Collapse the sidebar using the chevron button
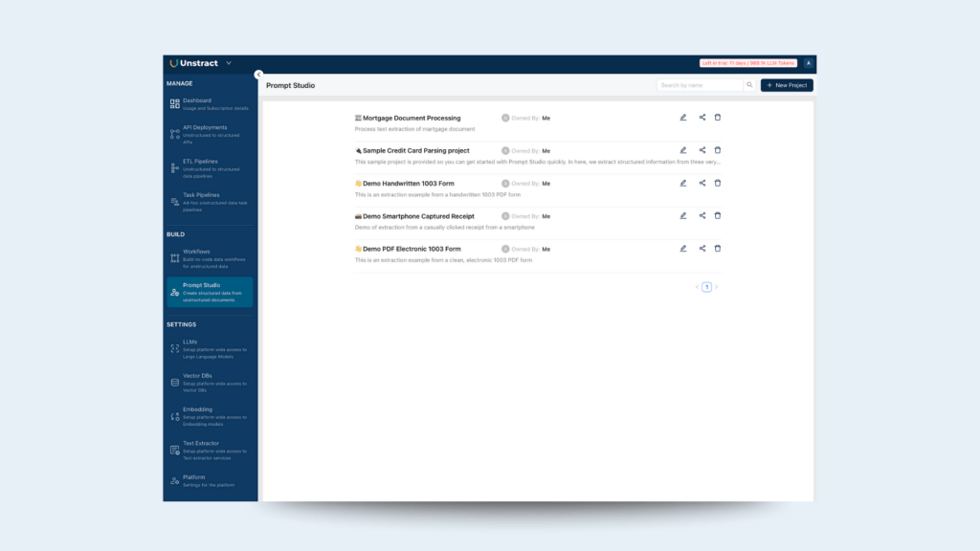 click(258, 73)
